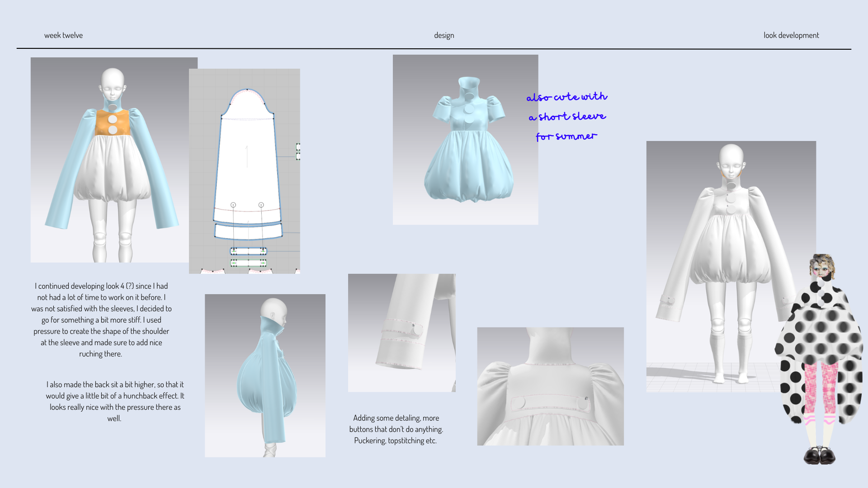
Task: Click the 'week twelve' header text
Action: click(63, 35)
